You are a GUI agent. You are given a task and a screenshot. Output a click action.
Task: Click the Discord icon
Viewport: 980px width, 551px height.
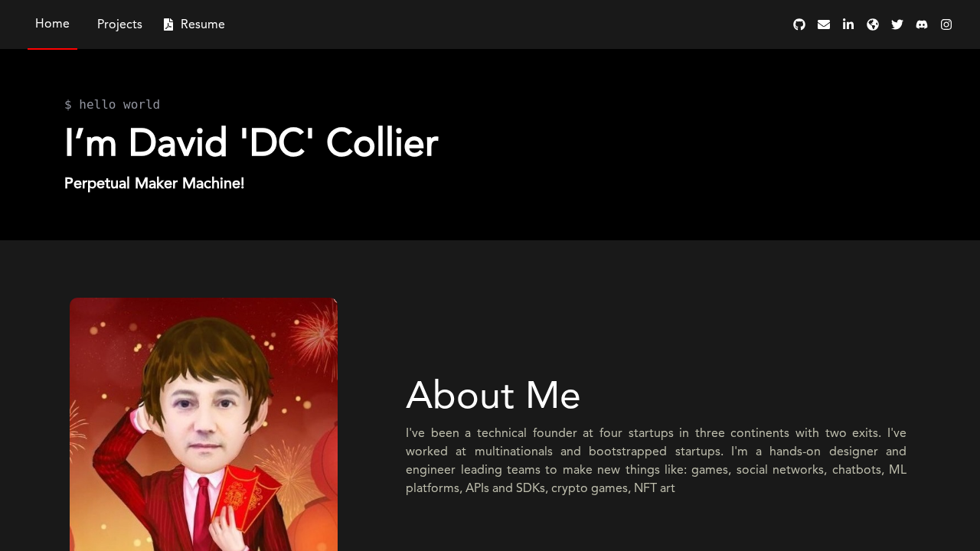pos(922,24)
